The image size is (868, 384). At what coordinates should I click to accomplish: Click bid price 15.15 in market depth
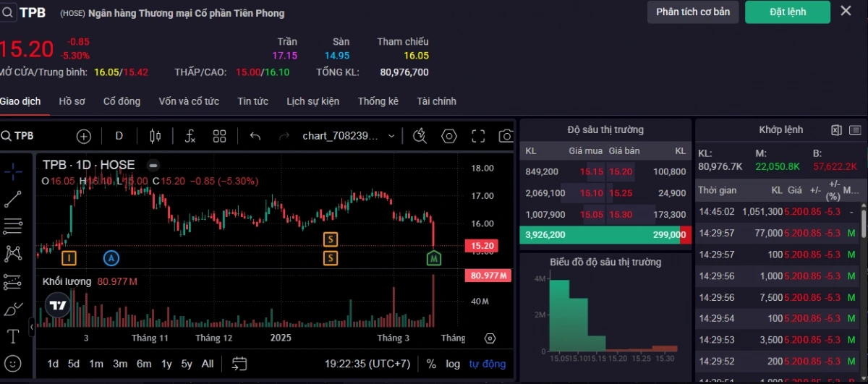point(592,171)
